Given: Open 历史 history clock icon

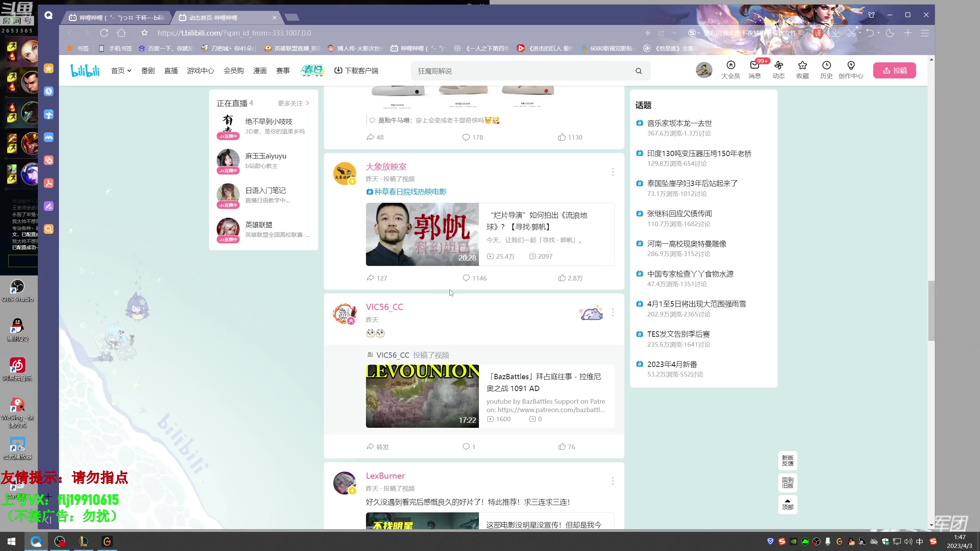Looking at the screenshot, I should [x=826, y=70].
